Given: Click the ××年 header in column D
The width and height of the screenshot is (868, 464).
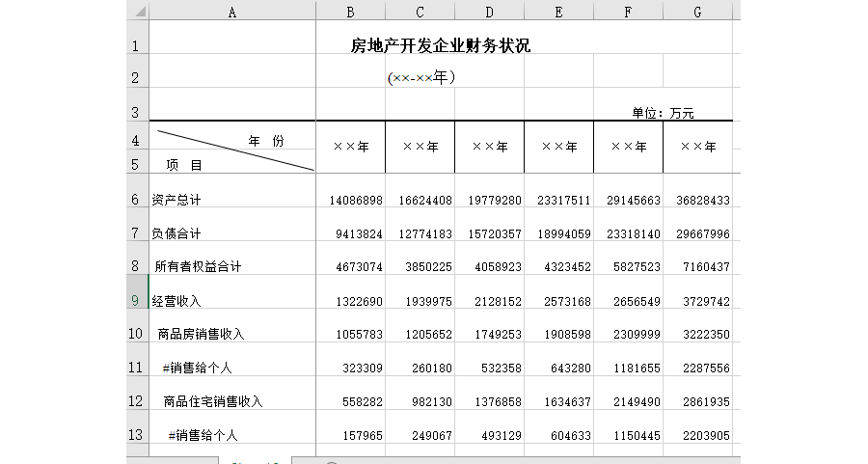Looking at the screenshot, I should click(490, 147).
